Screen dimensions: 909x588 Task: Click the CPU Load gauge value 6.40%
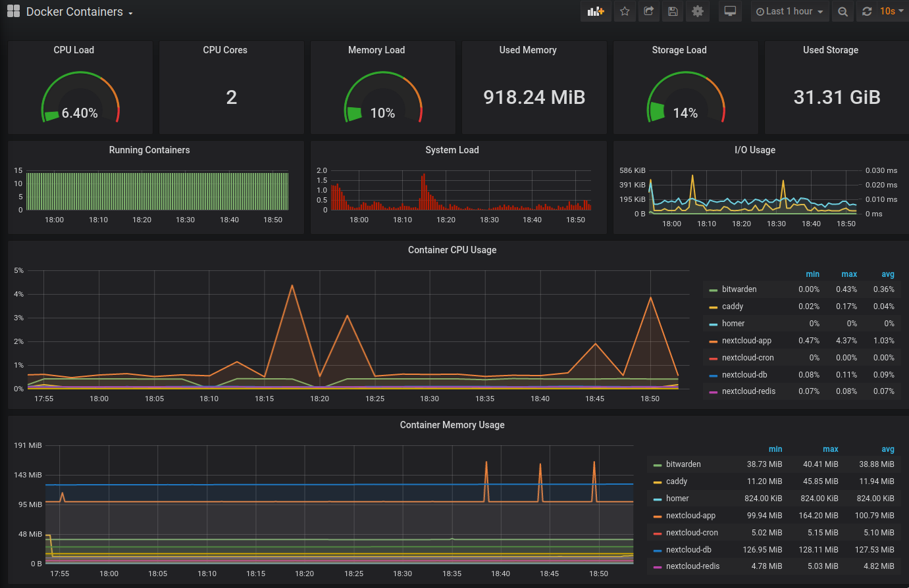(80, 113)
